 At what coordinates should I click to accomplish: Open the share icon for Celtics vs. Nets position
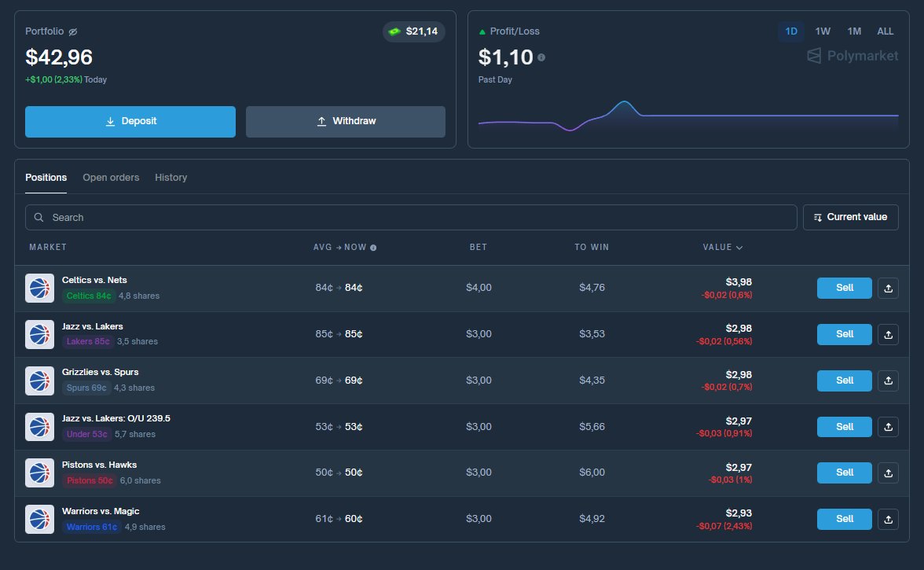click(888, 288)
